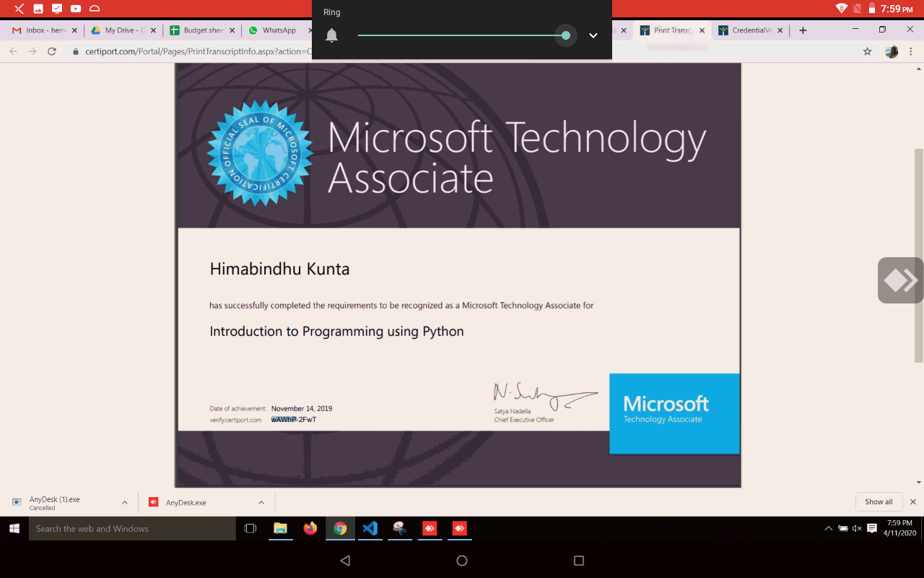Tap the YouTube notification icon in status bar
Screen dimensions: 924x578
coord(76,9)
